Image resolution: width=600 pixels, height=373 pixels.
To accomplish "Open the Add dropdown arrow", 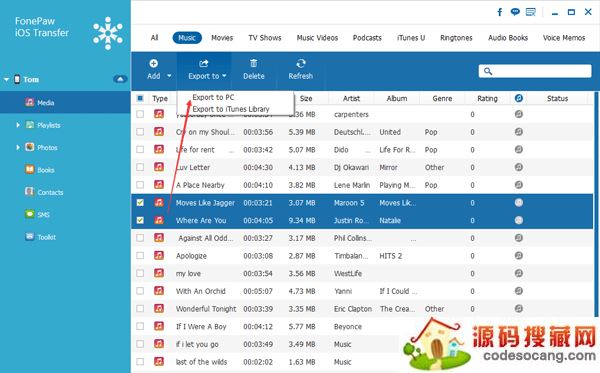I will (x=169, y=76).
